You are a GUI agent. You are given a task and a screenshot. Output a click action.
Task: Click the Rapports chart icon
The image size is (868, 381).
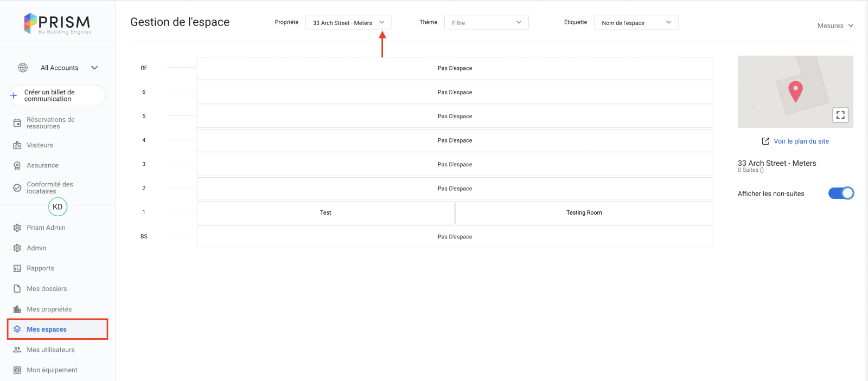[17, 268]
